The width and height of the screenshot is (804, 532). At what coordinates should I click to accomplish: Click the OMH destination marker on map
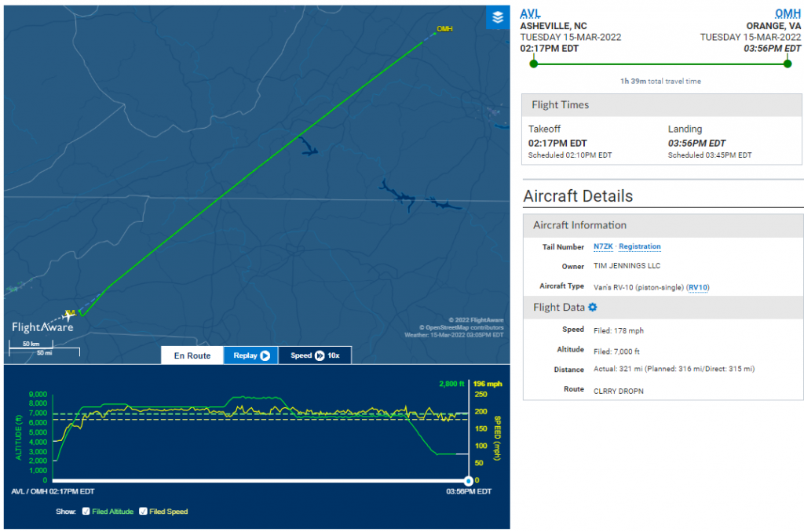click(x=443, y=29)
